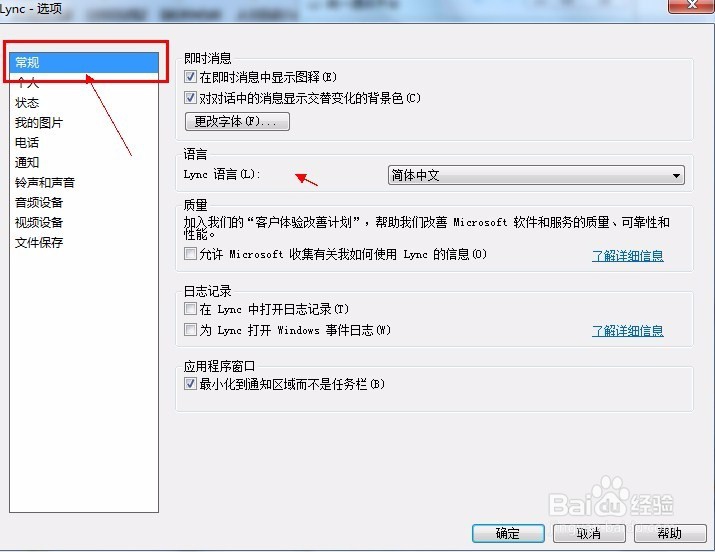
Task: Select the 常规 category in the sidebar
Action: [x=84, y=62]
